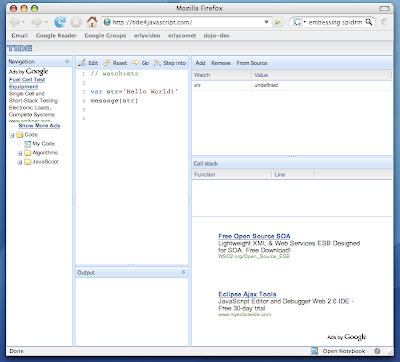400x362 pixels.
Task: Go back with the browser Back arrow
Action: (14, 22)
